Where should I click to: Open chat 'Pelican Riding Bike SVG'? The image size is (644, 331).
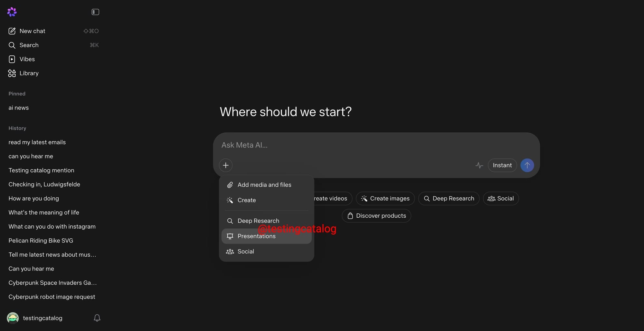(x=41, y=241)
